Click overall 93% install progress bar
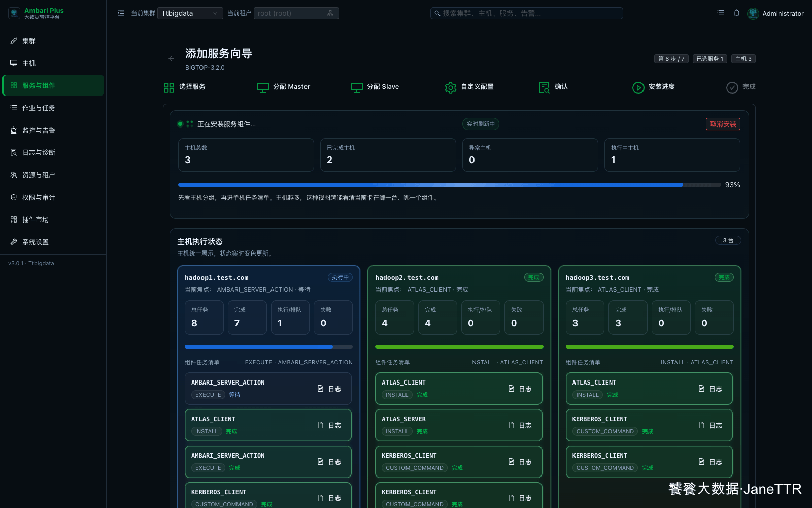 [449, 185]
